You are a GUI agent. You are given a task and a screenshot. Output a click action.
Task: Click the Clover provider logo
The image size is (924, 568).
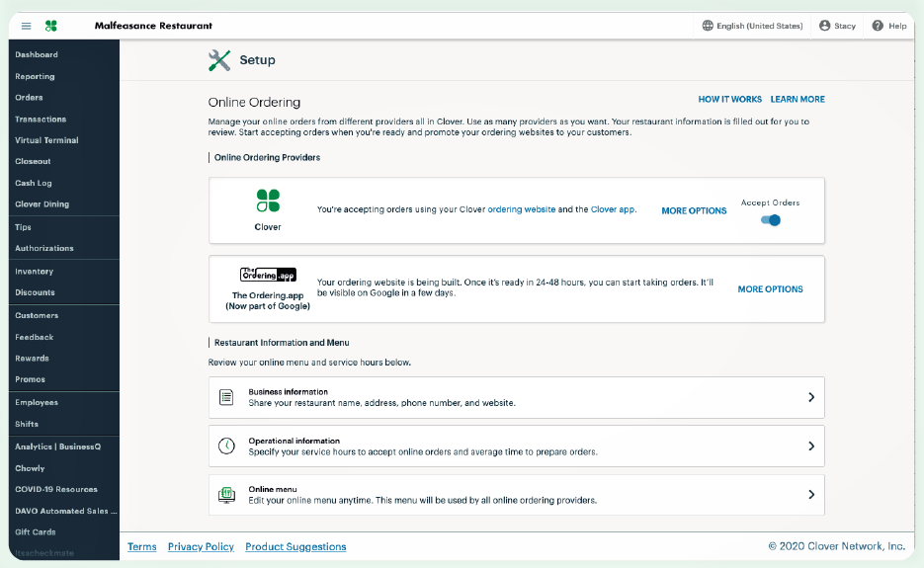pos(268,201)
